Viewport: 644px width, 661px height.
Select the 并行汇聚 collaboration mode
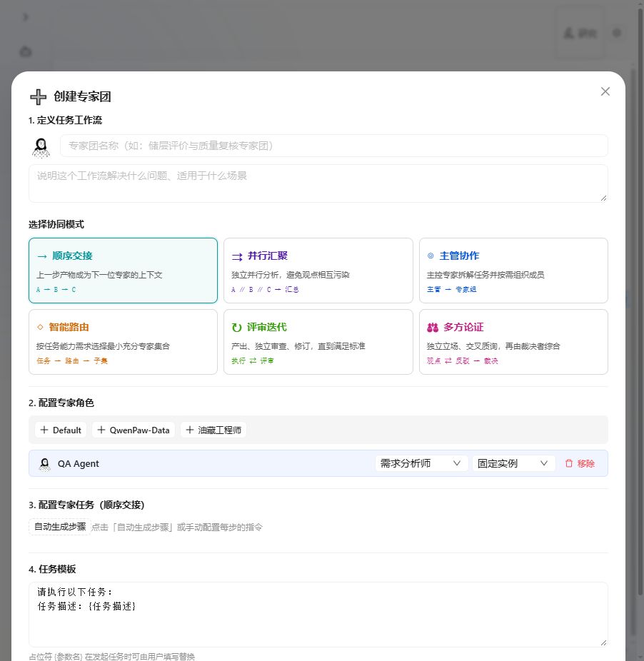click(318, 271)
